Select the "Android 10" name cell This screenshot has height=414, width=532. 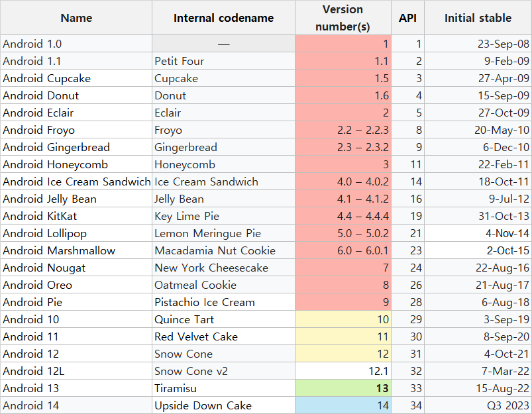[76, 319]
